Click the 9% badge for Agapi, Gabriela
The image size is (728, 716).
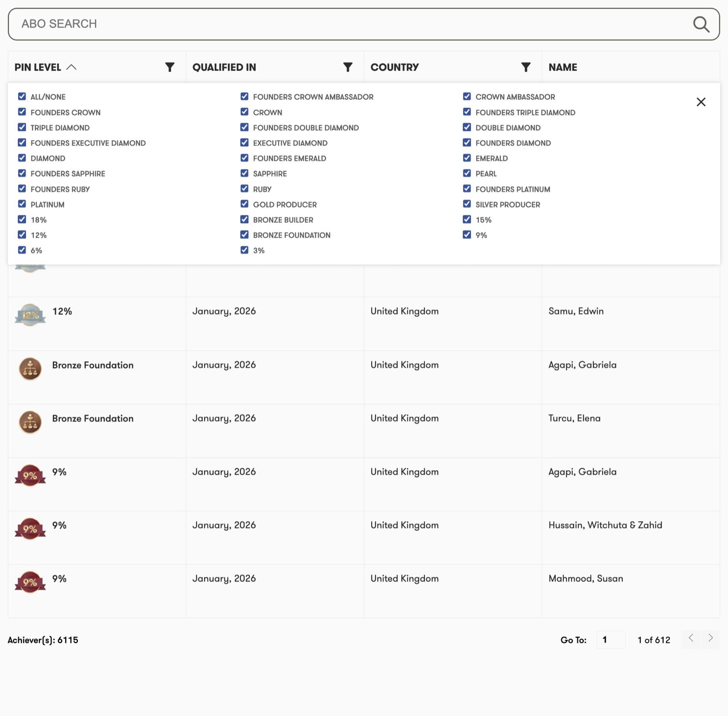coord(30,475)
